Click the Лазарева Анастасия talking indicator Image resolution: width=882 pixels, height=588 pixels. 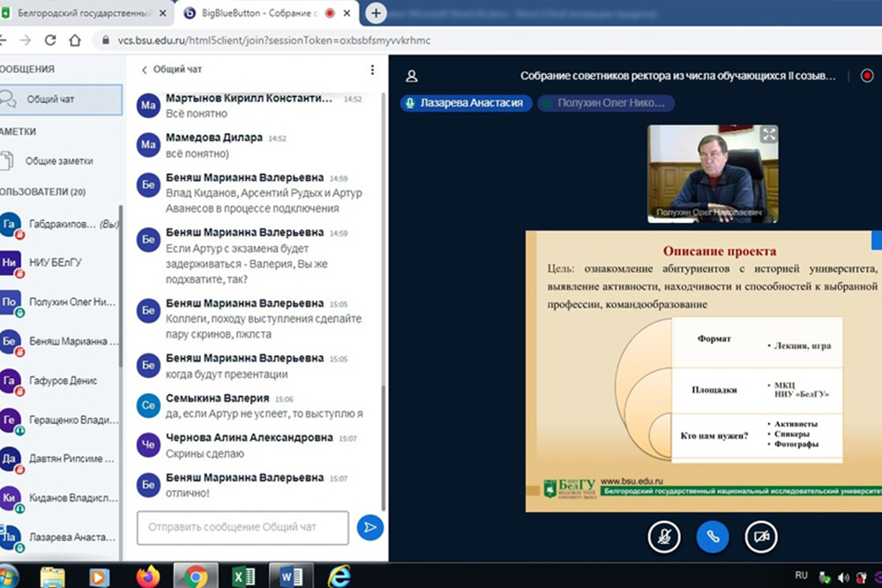(464, 103)
